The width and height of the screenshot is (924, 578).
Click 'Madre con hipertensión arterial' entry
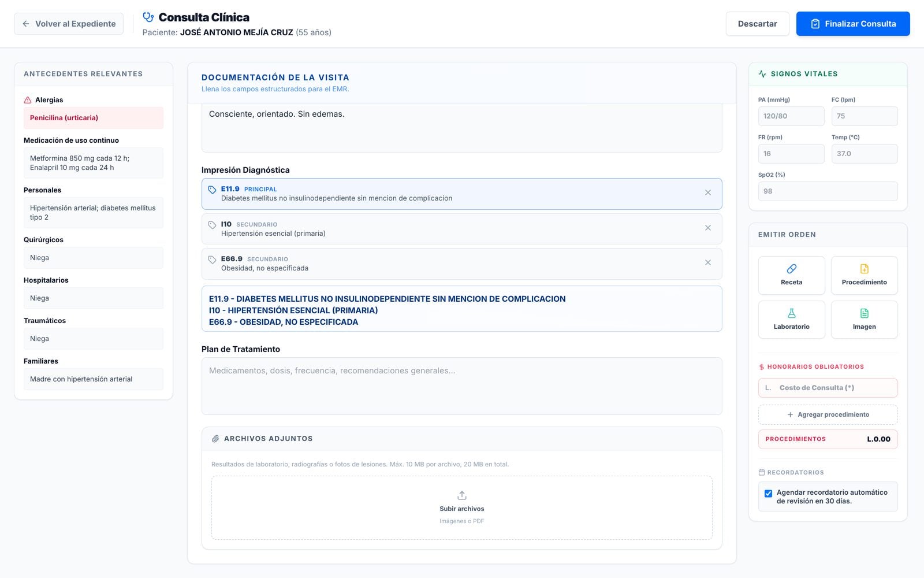point(94,379)
